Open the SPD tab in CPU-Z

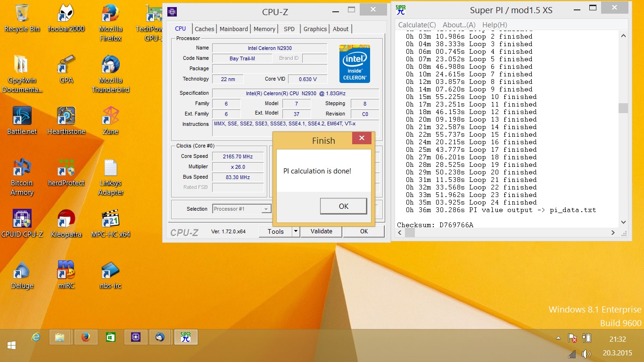tap(289, 29)
